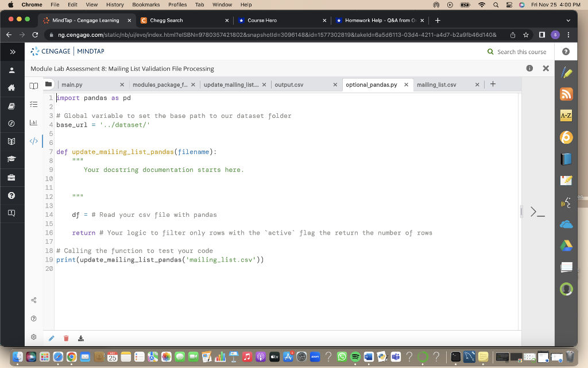
Task: Select the checklist activities icon
Action: point(34,104)
